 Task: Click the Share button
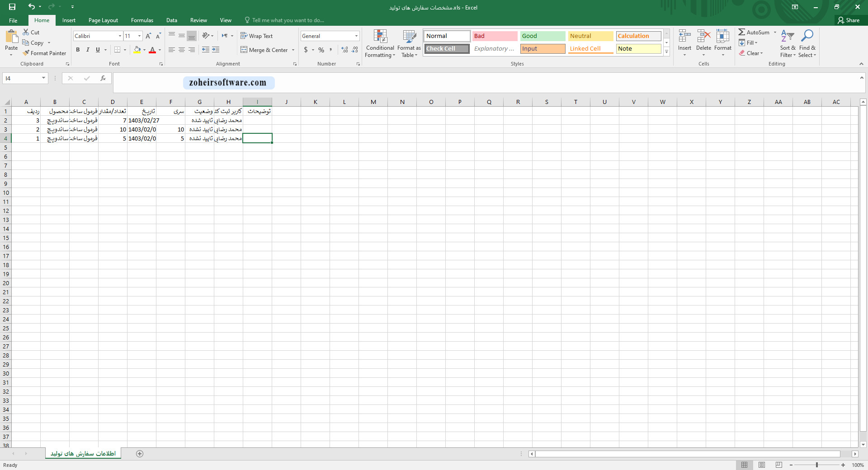tap(849, 20)
